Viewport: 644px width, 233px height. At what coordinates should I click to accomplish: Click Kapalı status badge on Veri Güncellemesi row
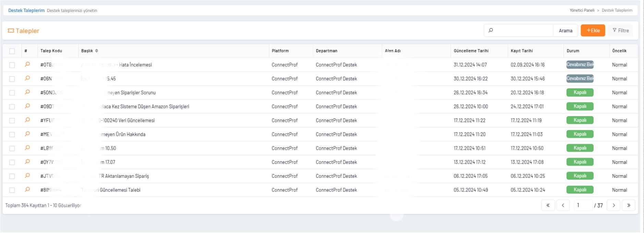tap(580, 120)
